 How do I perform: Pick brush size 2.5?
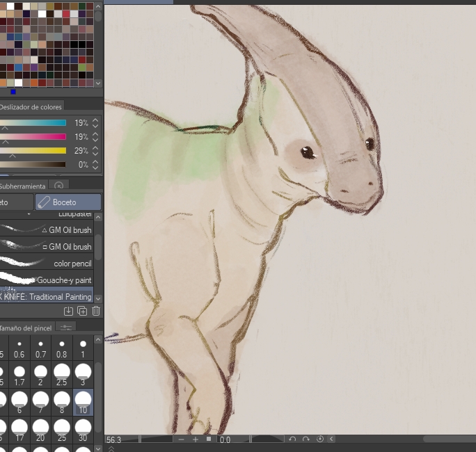pyautogui.click(x=62, y=376)
